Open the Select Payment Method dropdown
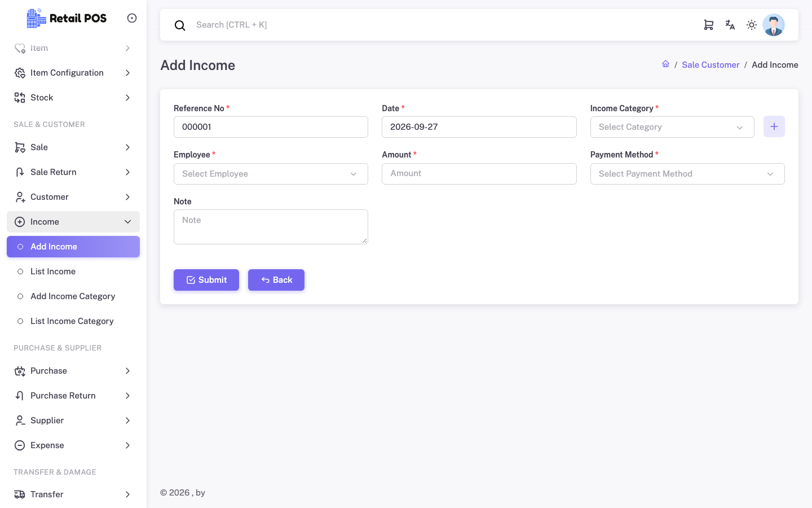812x508 pixels. coord(687,174)
